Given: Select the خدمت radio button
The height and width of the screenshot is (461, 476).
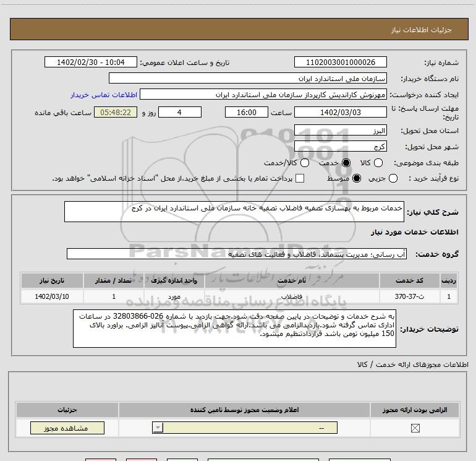Looking at the screenshot, I should point(346,163).
